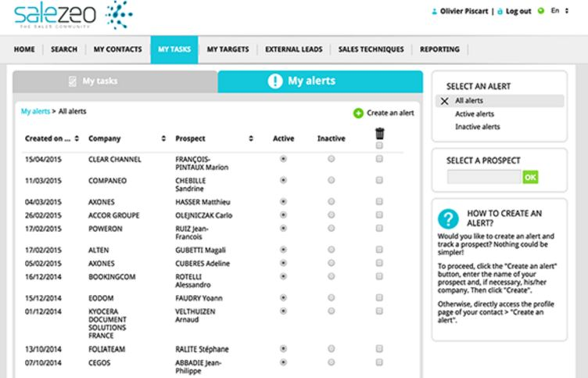588x378 pixels.
Task: Click the padlock icon next to Log out
Action: tap(500, 11)
